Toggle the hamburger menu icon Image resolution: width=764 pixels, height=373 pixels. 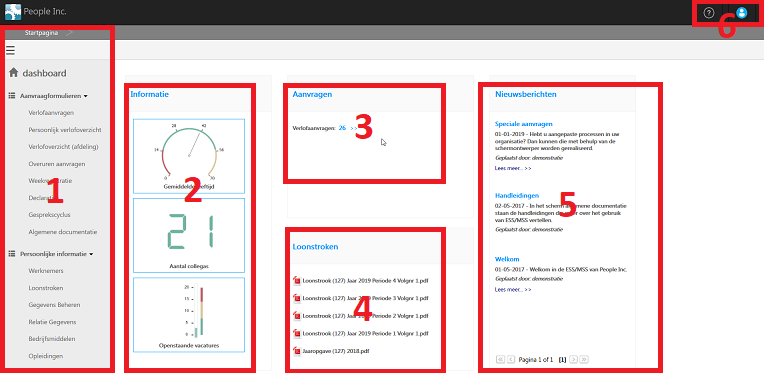(10, 50)
